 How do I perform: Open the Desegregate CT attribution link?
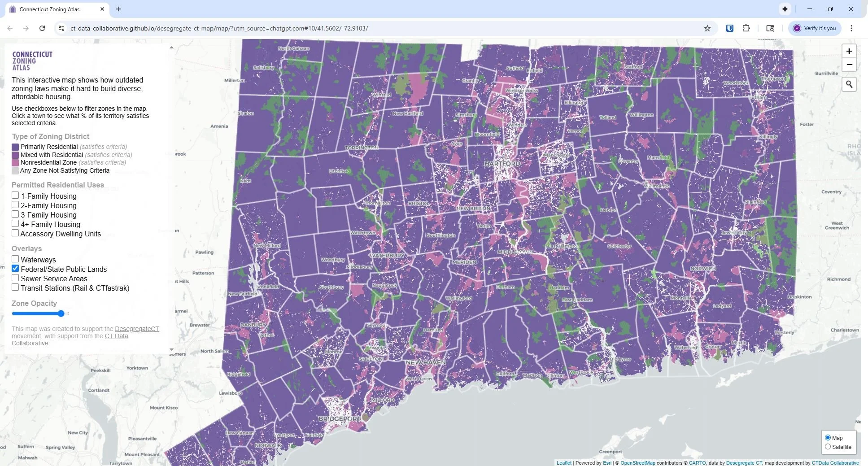click(x=744, y=463)
